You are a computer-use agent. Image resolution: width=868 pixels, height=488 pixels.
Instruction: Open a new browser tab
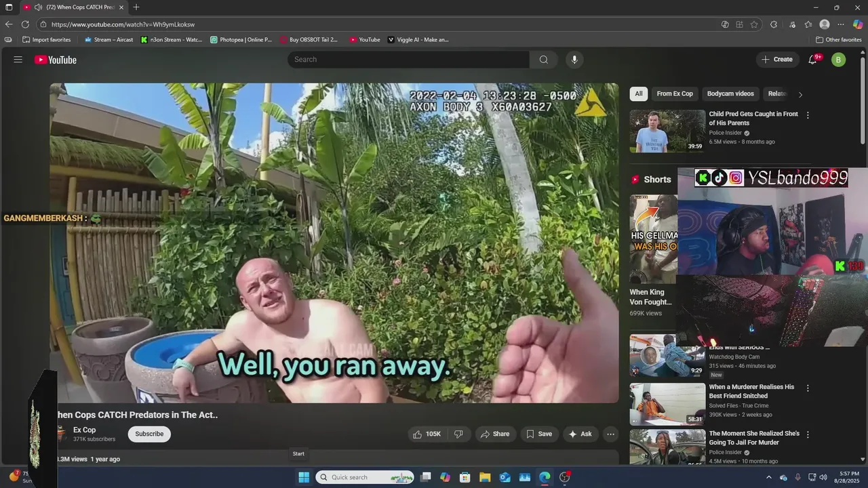tap(136, 7)
